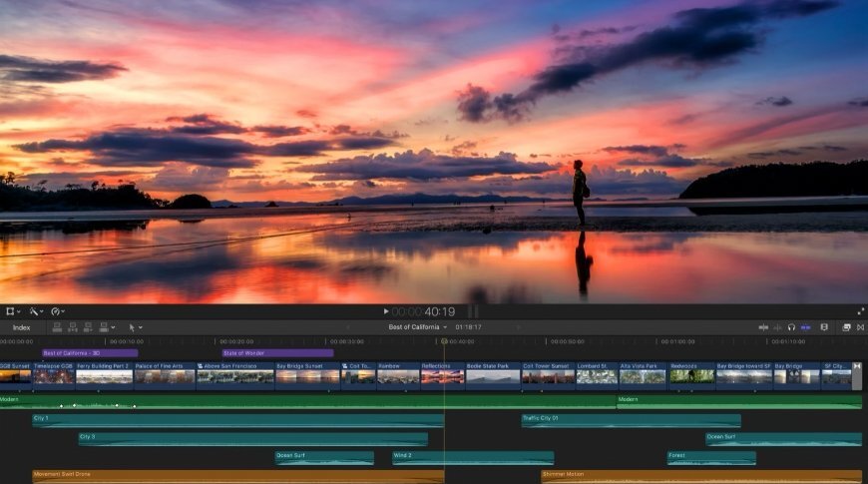Click the playhead handle at 00:00:40:00

pos(444,341)
